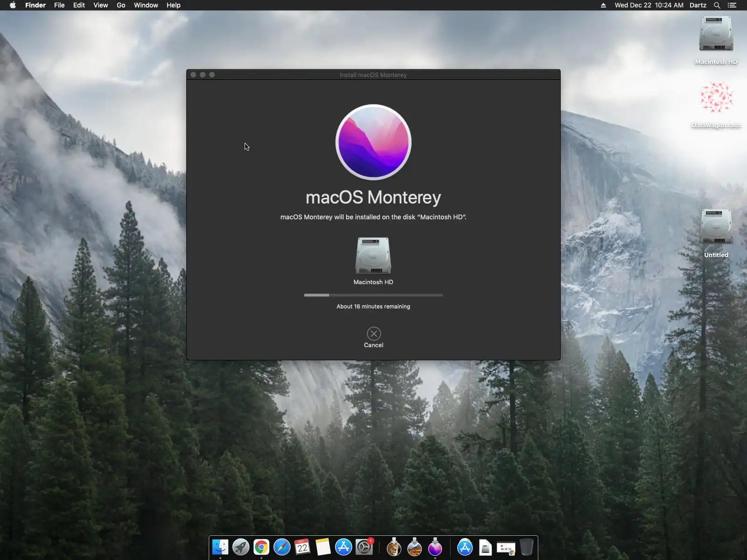Open the Trash in the dock
This screenshot has height=560, width=747.
(x=527, y=547)
